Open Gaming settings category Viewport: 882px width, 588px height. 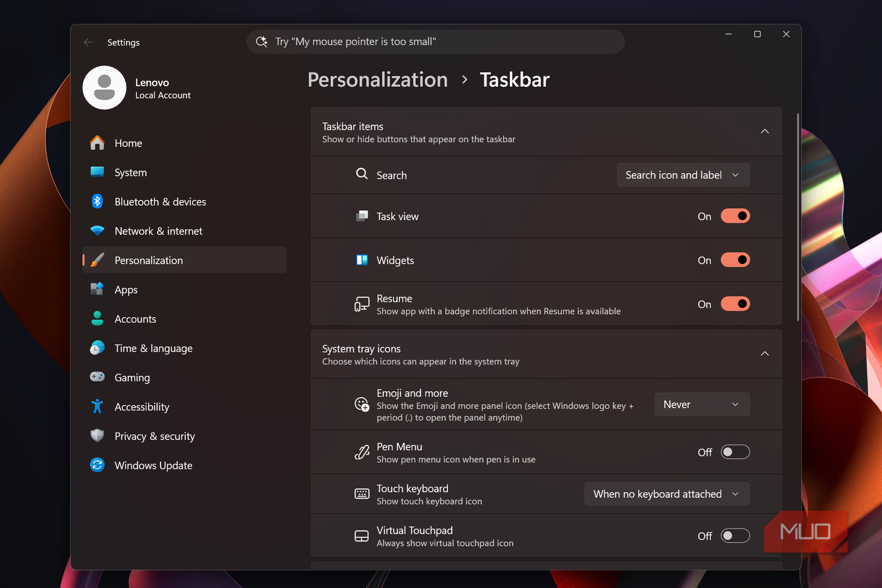184,377
